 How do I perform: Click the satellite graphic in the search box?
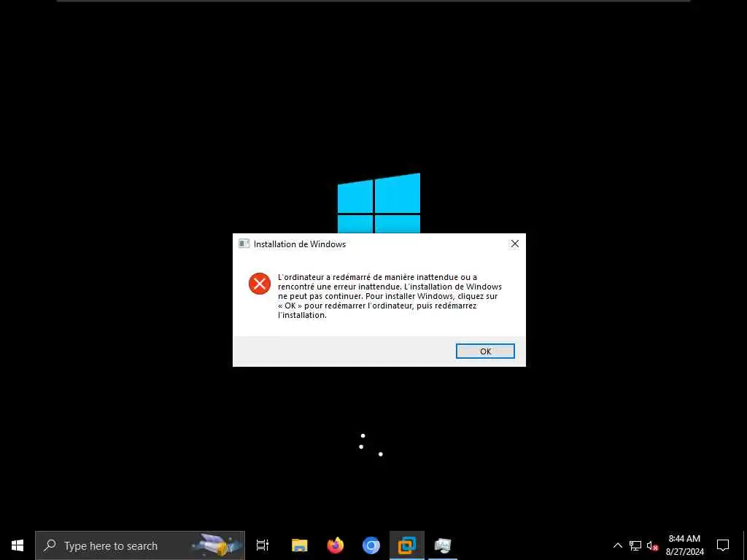click(x=216, y=545)
